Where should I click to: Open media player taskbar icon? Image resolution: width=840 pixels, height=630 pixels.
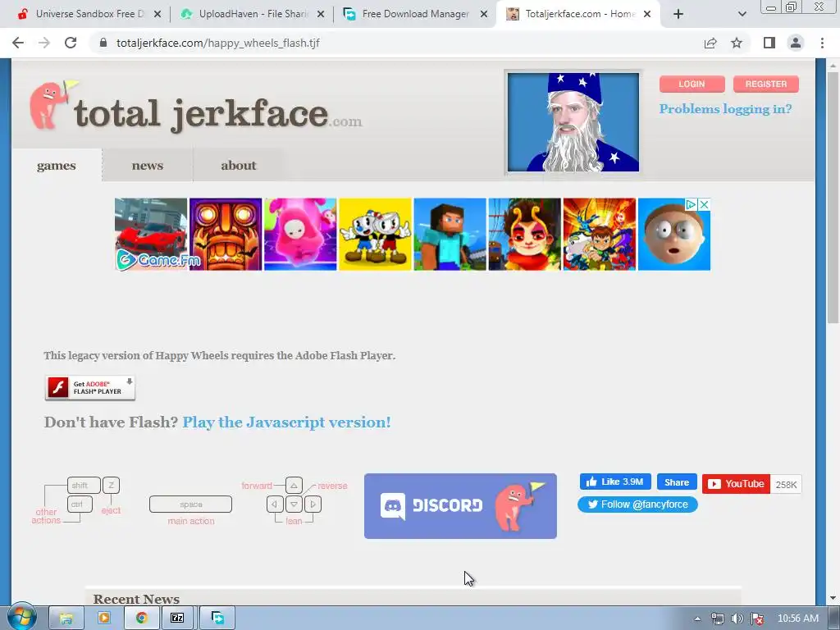point(104,618)
